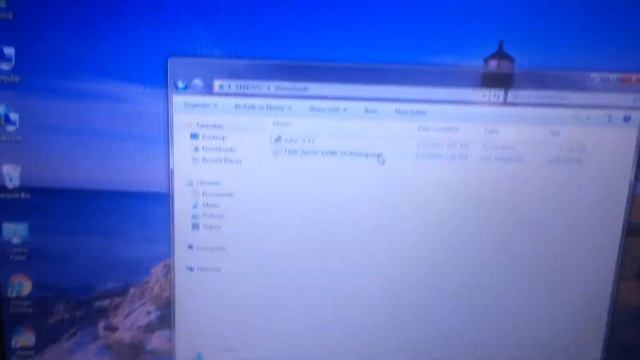
Task: Select the Google Chrome desktop icon
Action: (20, 293)
